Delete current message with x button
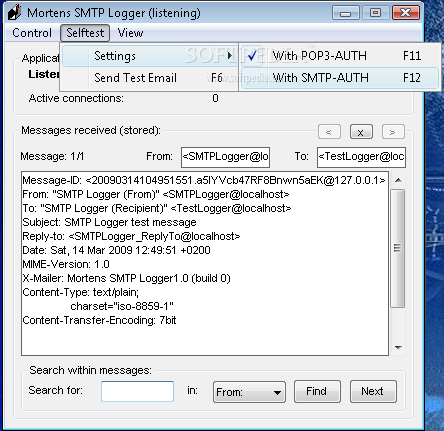This screenshot has width=444, height=431. point(361,132)
